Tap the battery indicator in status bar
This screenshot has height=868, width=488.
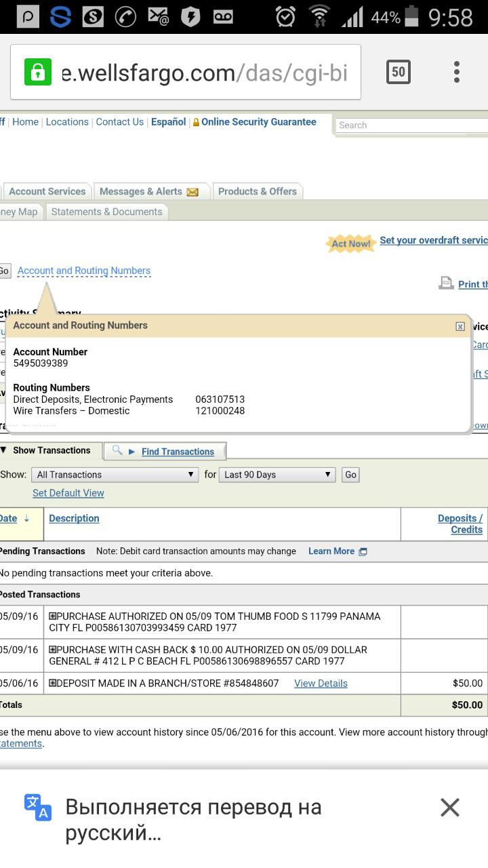411,16
